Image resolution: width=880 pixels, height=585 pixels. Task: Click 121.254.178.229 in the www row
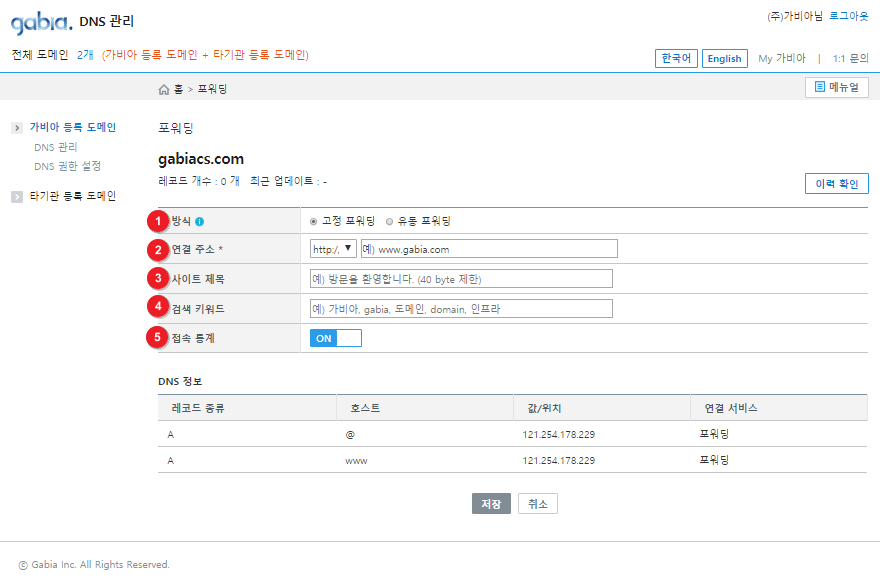558,460
